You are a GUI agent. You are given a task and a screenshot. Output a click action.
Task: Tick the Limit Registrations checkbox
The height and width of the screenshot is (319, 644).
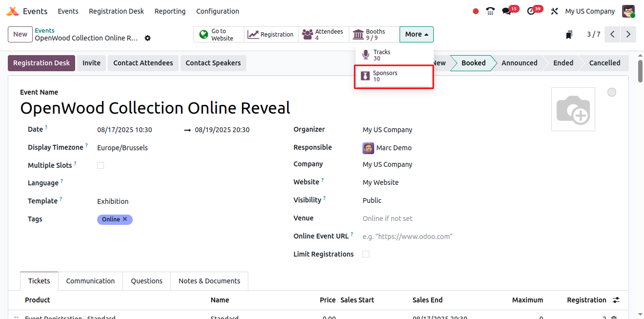click(366, 254)
